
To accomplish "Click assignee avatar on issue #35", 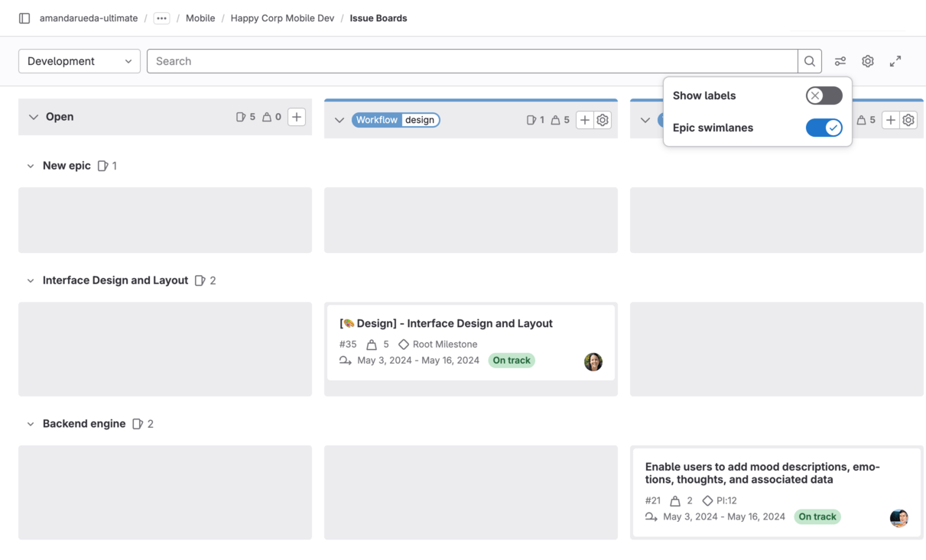I will [x=593, y=362].
